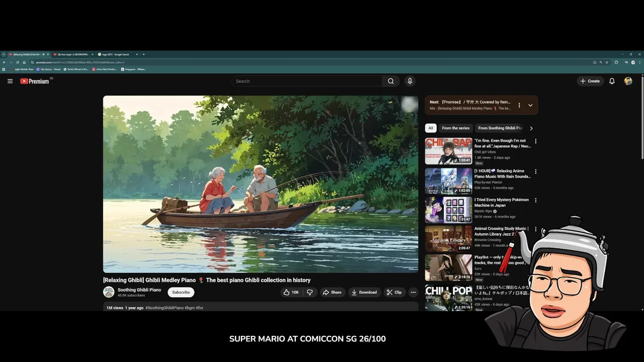Bookmark this page with star icon
This screenshot has height=362, width=644.
tap(607, 62)
